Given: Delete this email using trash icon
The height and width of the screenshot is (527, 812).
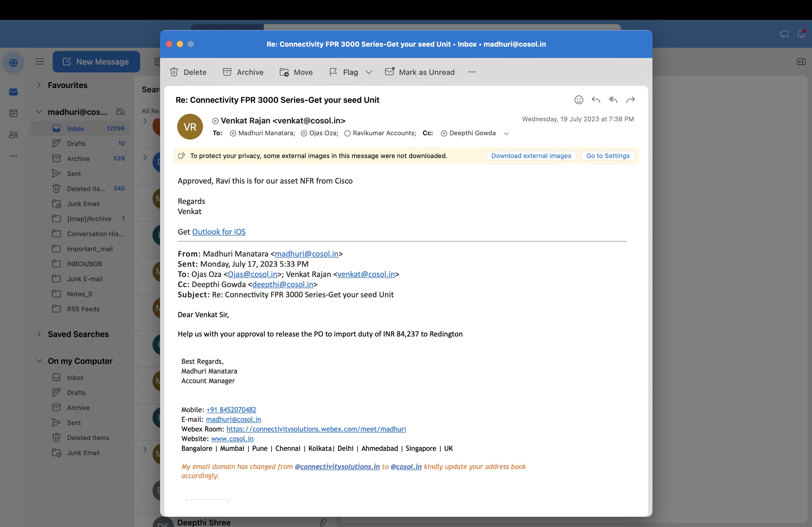Looking at the screenshot, I should (174, 72).
